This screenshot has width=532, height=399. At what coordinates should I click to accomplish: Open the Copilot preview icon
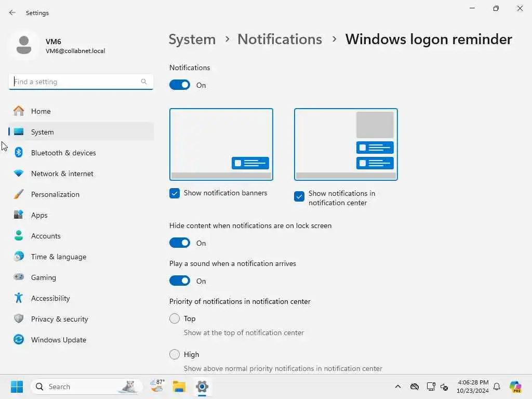(x=515, y=387)
